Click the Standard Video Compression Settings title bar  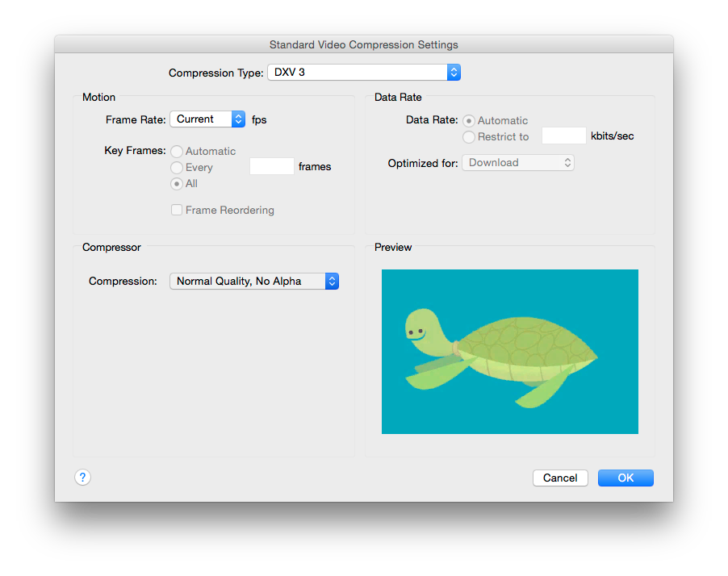pyautogui.click(x=363, y=45)
